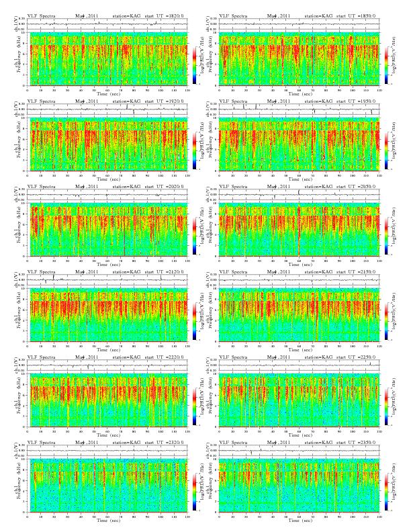
Task: Open the spectrogram for start UT 1920
Action: [x=109, y=144]
